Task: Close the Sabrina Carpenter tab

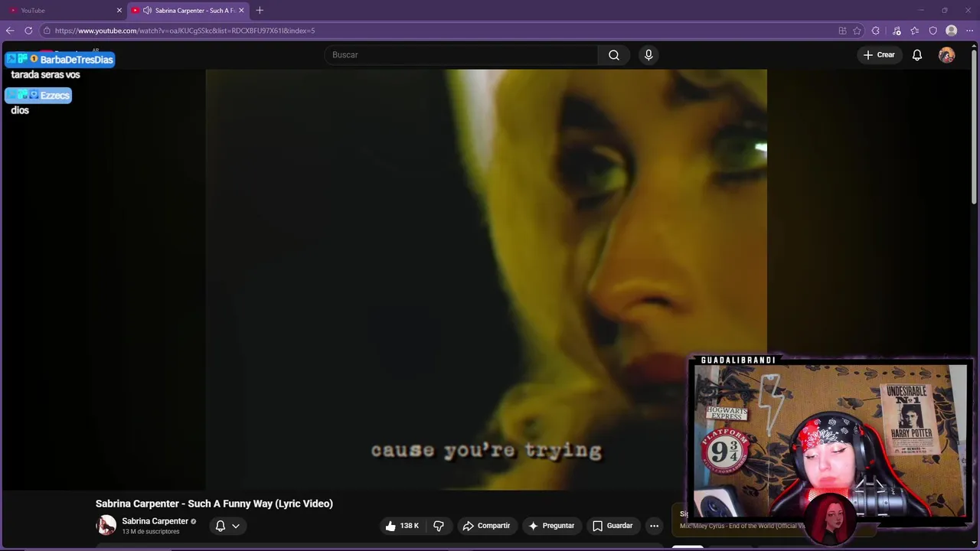Action: point(241,11)
